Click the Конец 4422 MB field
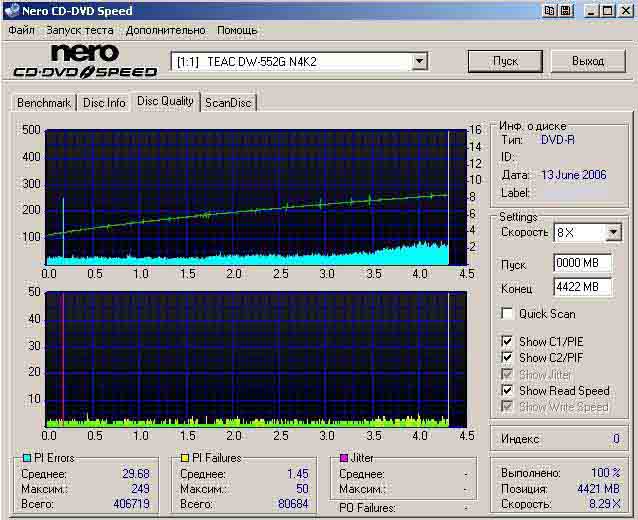Viewport: 638px width, 520px height. (582, 288)
